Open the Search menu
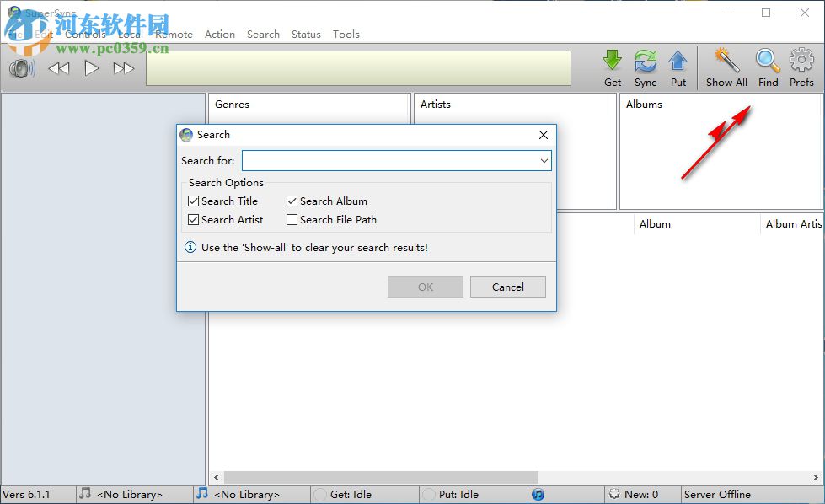The height and width of the screenshot is (504, 825). pos(263,35)
